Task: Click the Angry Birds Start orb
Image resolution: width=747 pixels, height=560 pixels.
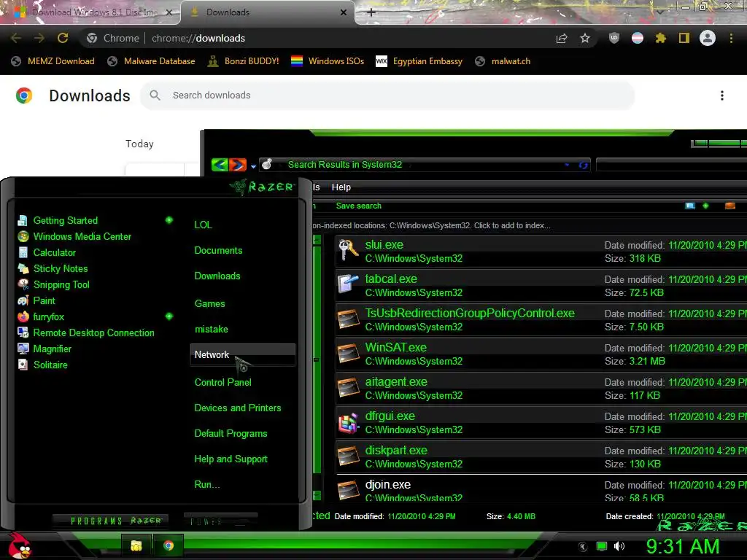Action: coord(20,545)
